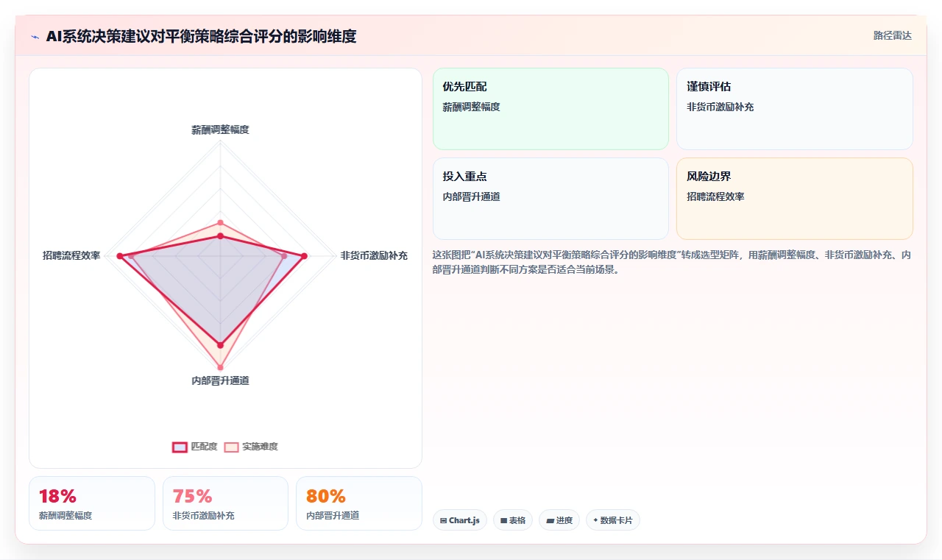Select the 数据卡片 tag
Image resolution: width=942 pixels, height=560 pixels.
(613, 520)
